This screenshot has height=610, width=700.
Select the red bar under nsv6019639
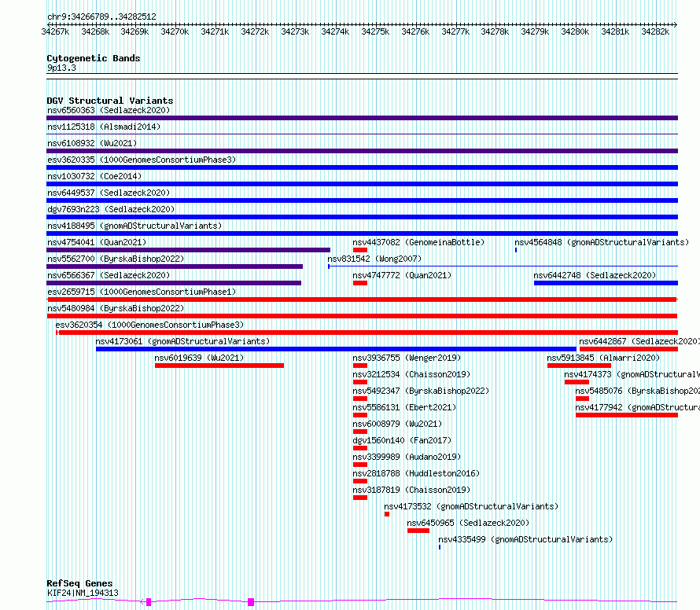[219, 366]
